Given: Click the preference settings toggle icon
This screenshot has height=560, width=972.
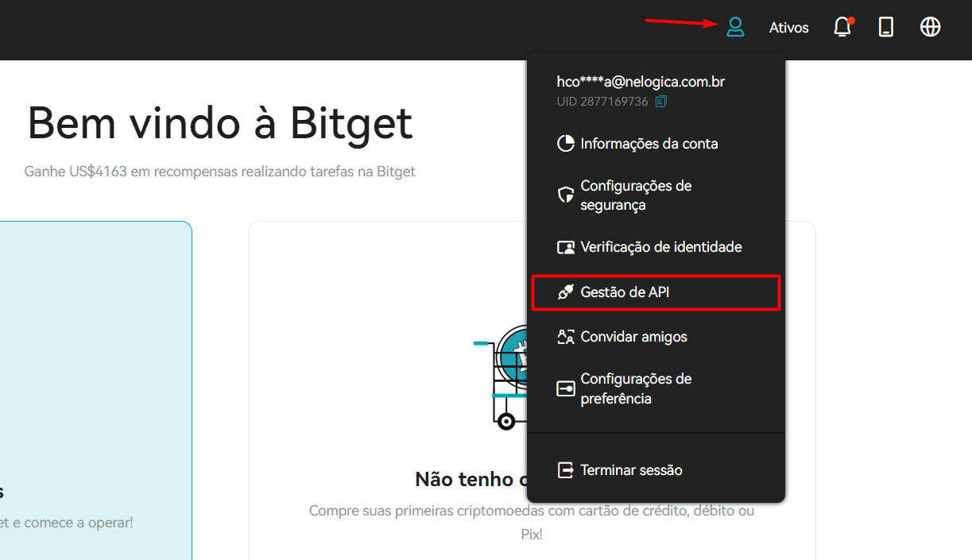Looking at the screenshot, I should tap(566, 388).
